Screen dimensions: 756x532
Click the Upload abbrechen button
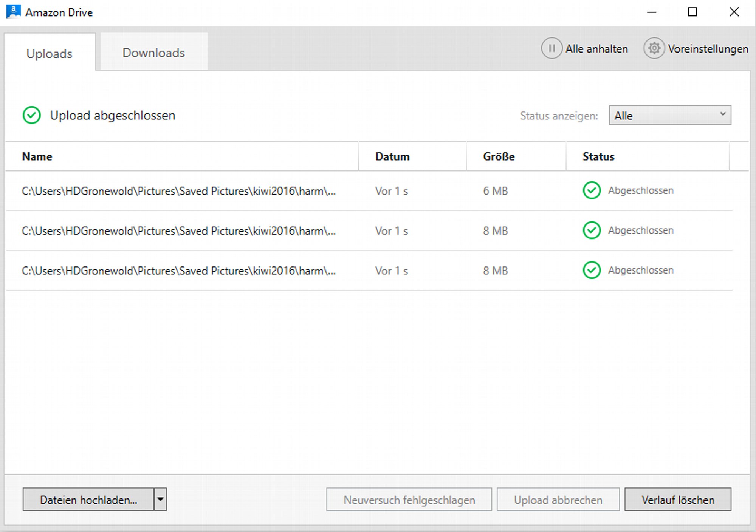558,499
